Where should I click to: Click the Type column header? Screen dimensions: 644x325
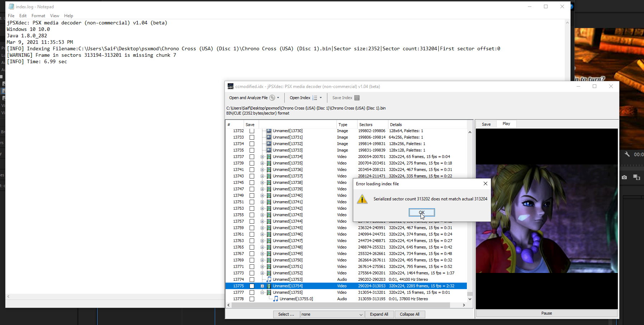(x=346, y=125)
